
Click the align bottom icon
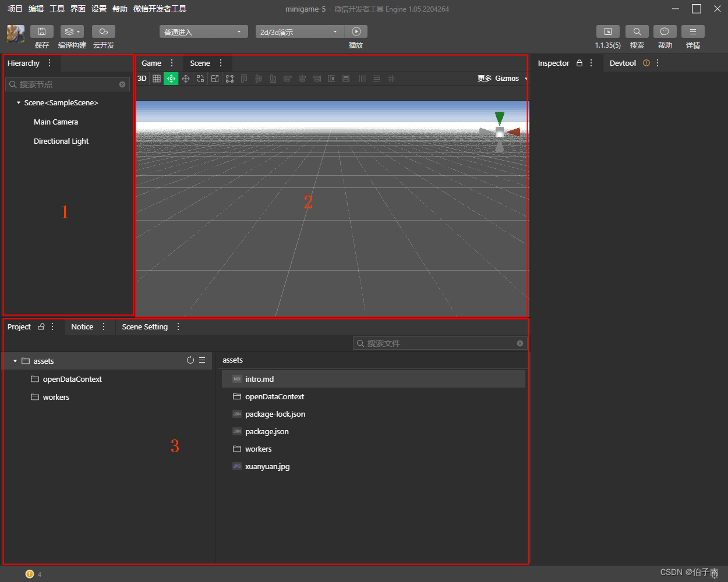click(x=273, y=79)
